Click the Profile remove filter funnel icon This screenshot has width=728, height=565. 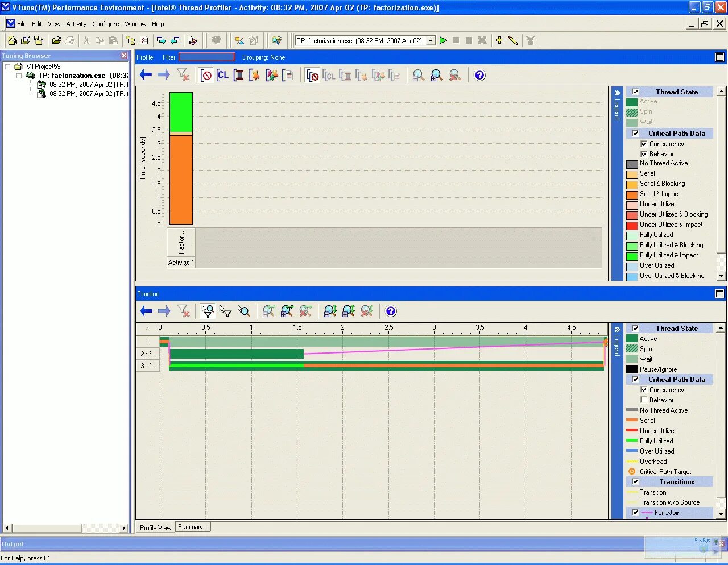point(183,75)
